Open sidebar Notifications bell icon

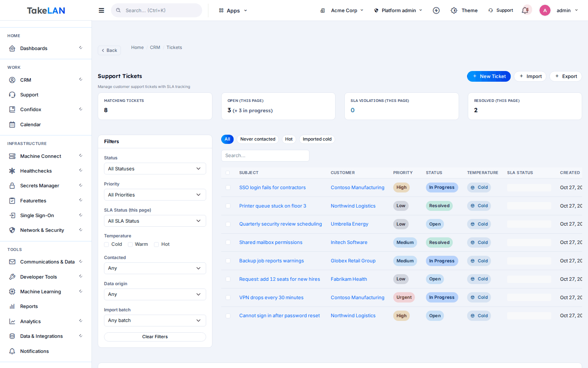(x=12, y=351)
